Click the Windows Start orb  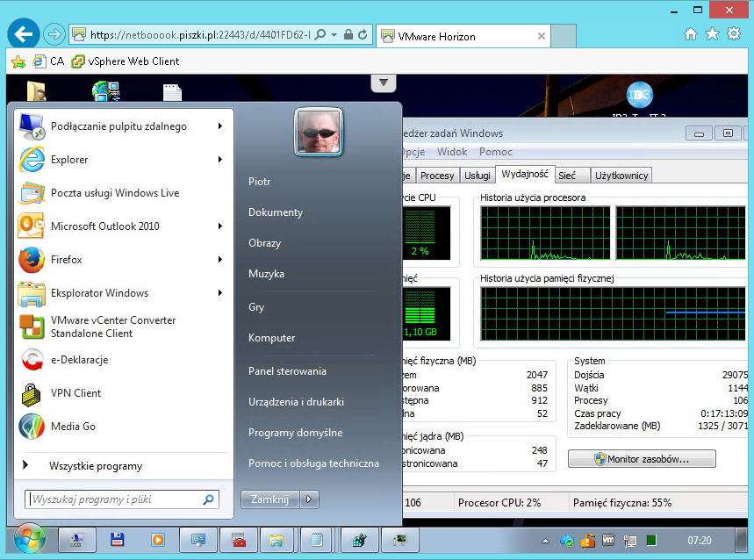point(29,538)
